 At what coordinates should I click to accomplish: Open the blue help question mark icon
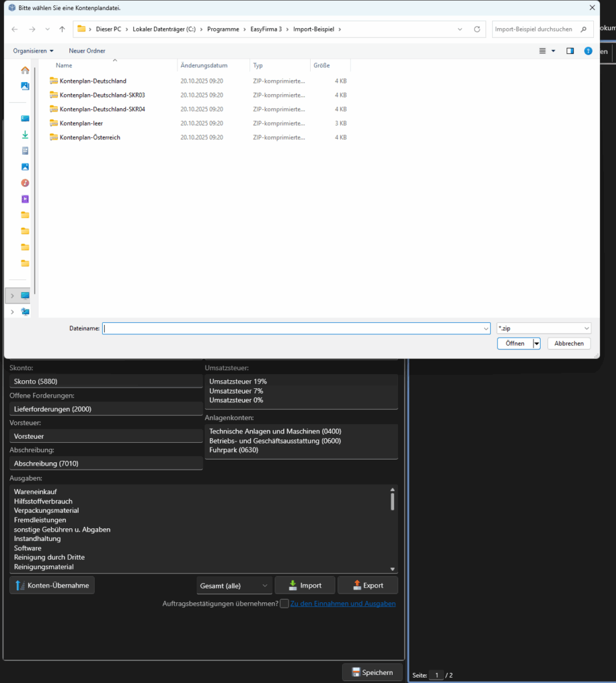588,51
